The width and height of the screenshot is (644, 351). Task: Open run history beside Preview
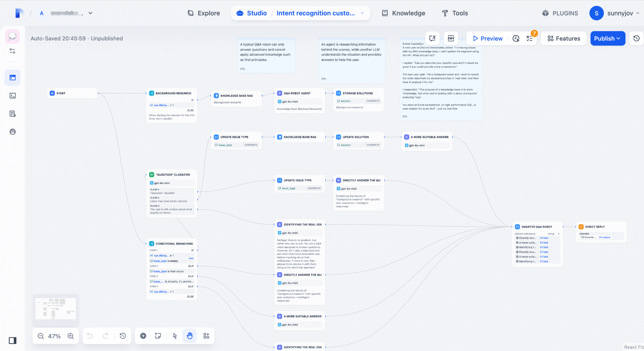pos(516,38)
